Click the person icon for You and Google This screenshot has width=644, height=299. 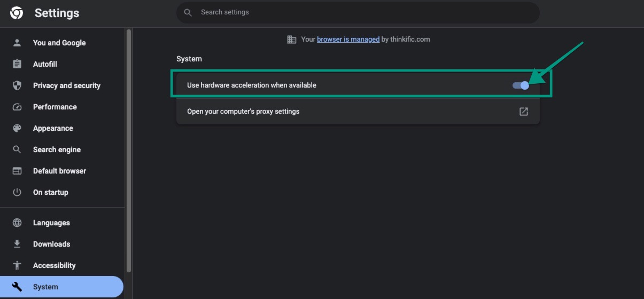tap(17, 43)
